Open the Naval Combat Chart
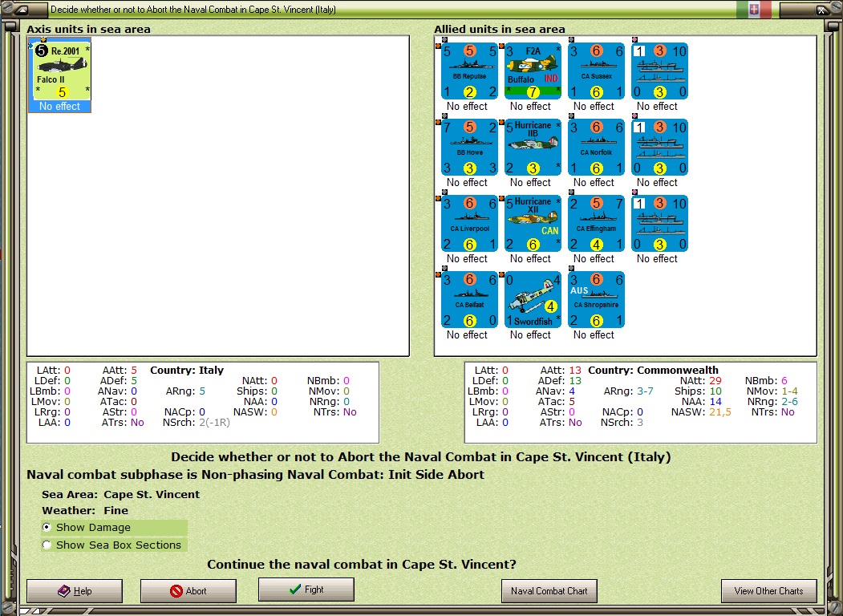The height and width of the screenshot is (616, 843). pyautogui.click(x=549, y=591)
